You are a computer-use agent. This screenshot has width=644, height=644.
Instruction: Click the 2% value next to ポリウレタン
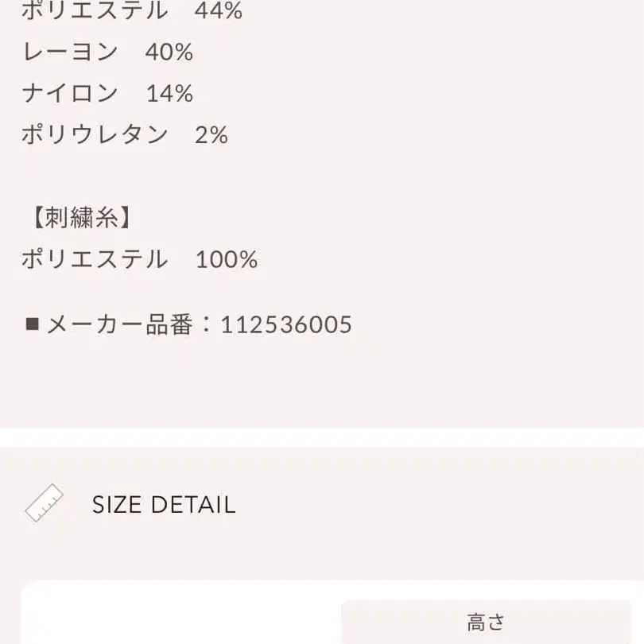coord(211,134)
